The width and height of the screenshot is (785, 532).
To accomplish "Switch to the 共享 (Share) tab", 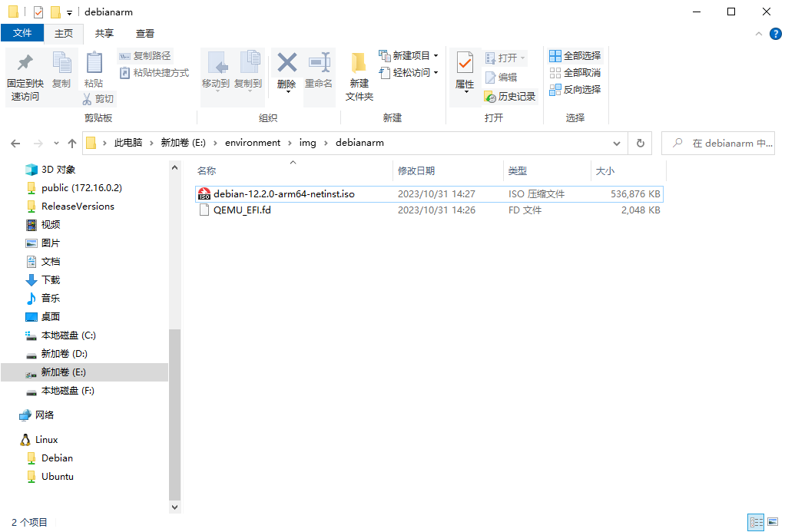I will (x=104, y=34).
